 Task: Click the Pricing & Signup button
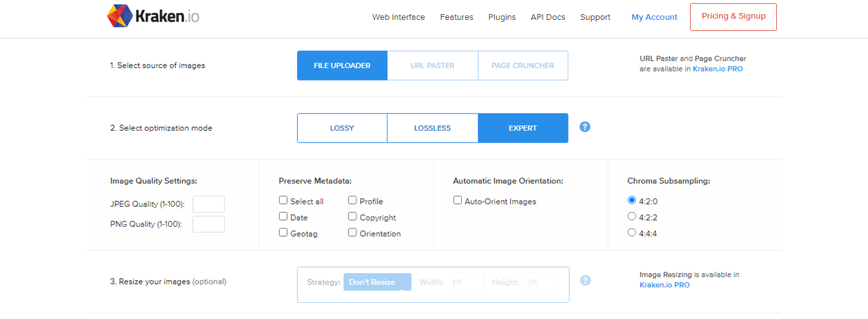coord(733,17)
